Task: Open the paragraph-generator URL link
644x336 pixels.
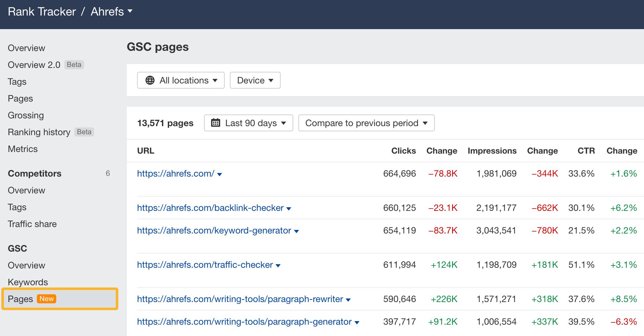Action: tap(244, 321)
